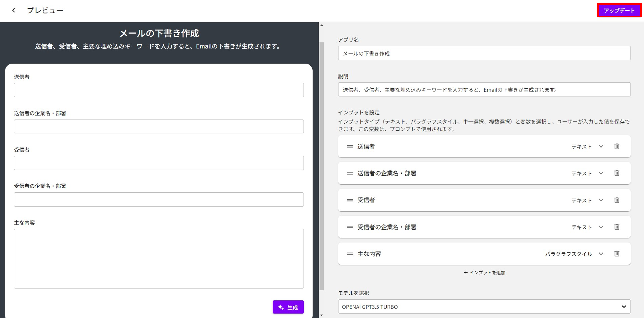Click into the 説明 description field

[484, 90]
